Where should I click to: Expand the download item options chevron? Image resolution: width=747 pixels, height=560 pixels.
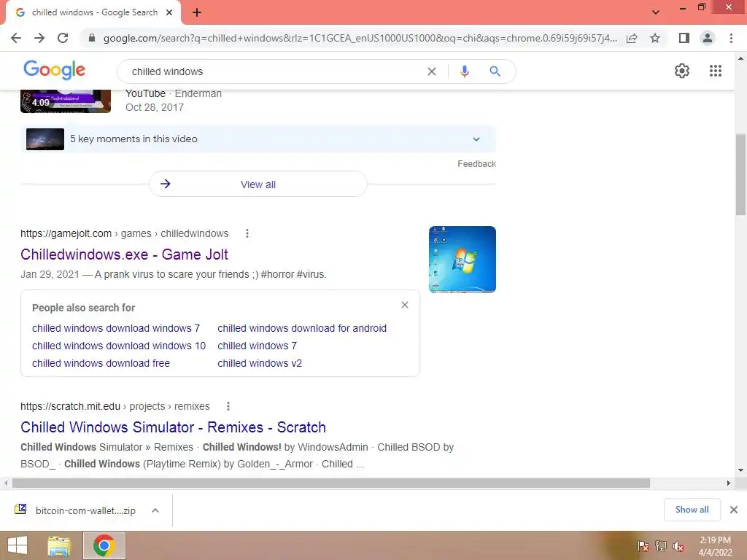(155, 510)
